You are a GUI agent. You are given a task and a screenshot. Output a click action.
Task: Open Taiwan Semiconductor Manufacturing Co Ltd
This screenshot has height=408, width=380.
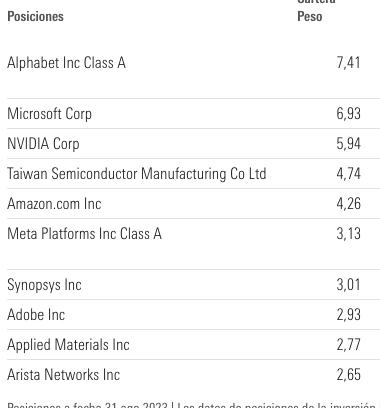click(137, 174)
